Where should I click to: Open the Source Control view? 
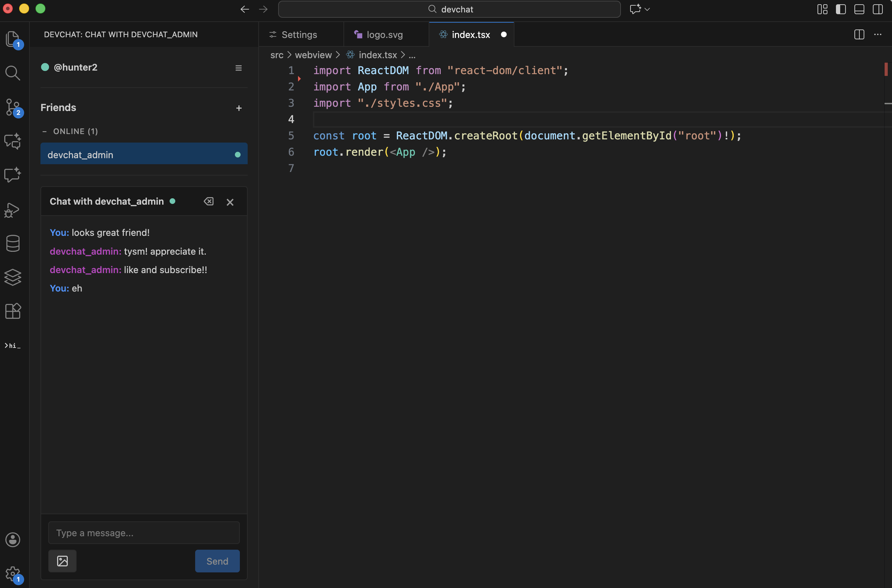tap(13, 107)
